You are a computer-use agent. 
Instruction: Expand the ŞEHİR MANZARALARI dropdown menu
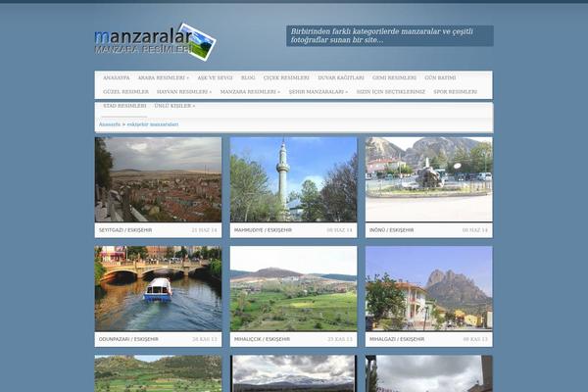pyautogui.click(x=318, y=91)
